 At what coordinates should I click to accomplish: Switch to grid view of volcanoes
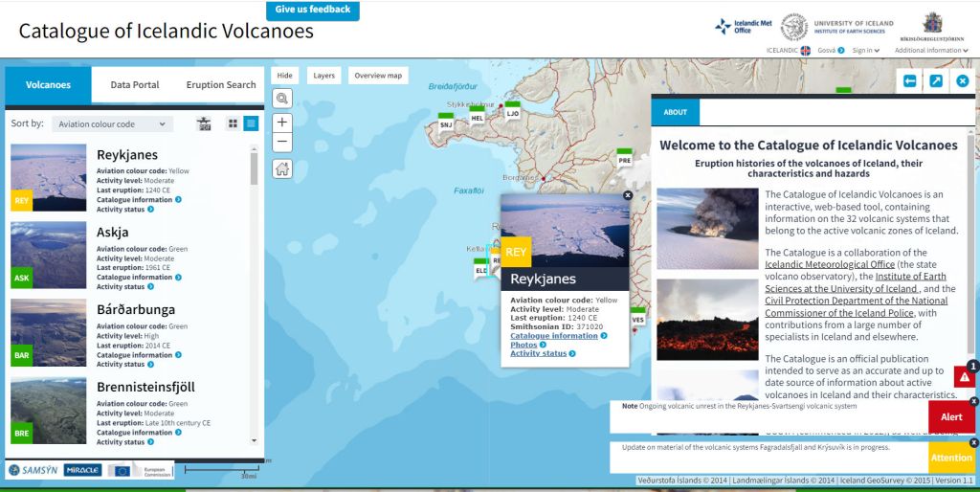tap(232, 123)
